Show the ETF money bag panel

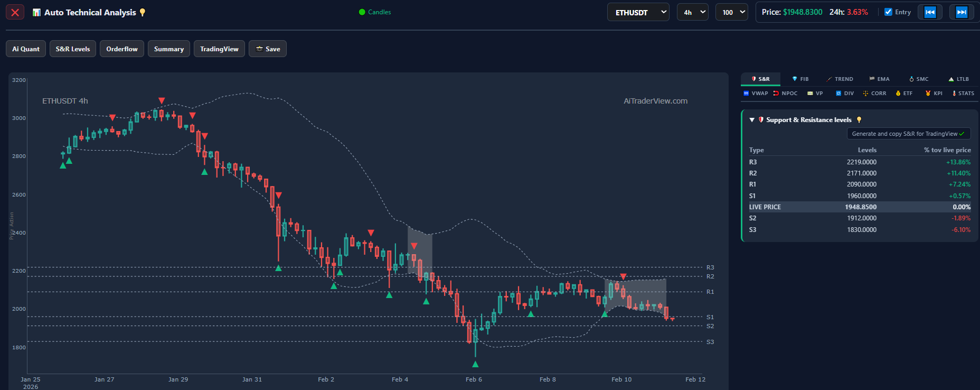[904, 94]
